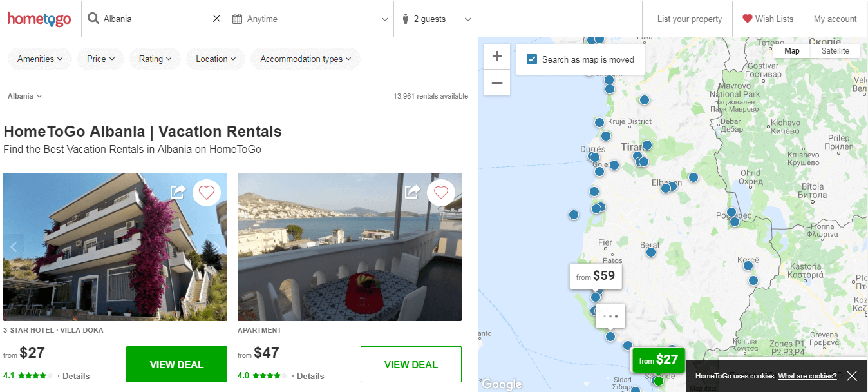868x392 pixels.
Task: Open List your property
Action: click(690, 19)
